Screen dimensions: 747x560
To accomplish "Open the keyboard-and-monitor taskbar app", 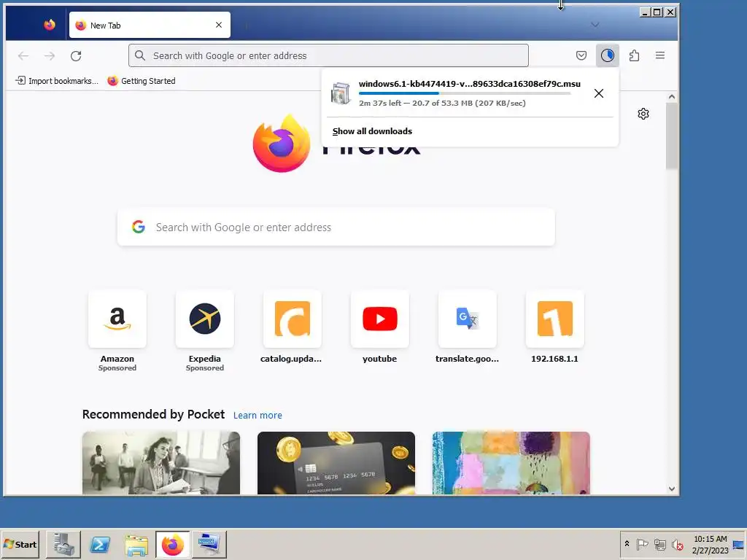I will click(209, 544).
